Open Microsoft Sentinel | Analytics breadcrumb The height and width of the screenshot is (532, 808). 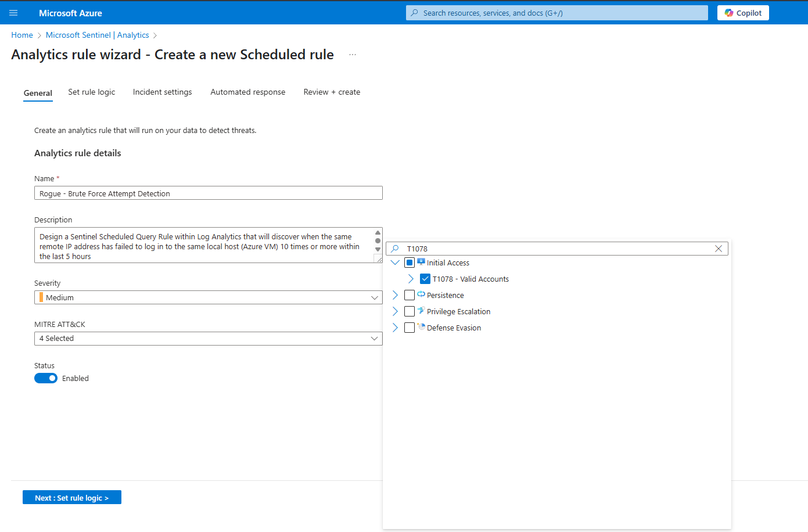98,35
